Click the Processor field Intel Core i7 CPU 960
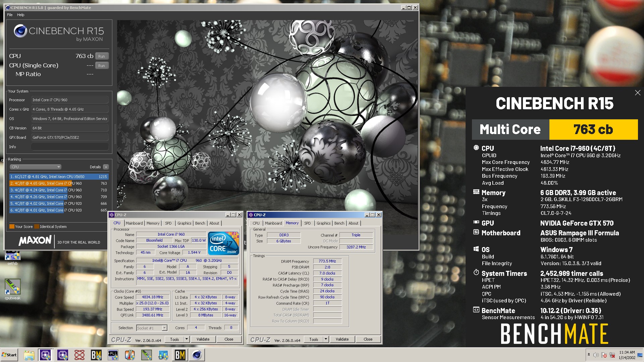644x362 pixels. point(70,100)
